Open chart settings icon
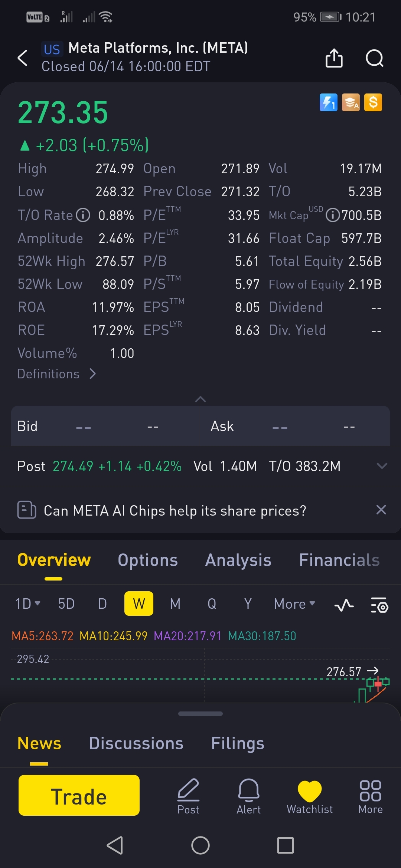Viewport: 401px width, 868px height. pyautogui.click(x=379, y=605)
